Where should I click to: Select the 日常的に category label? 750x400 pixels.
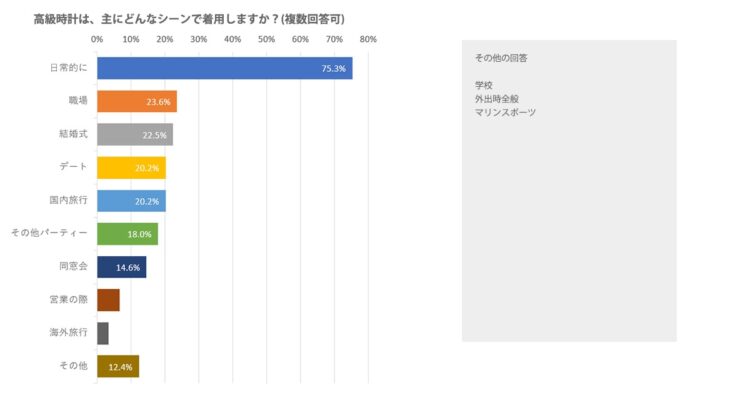68,68
